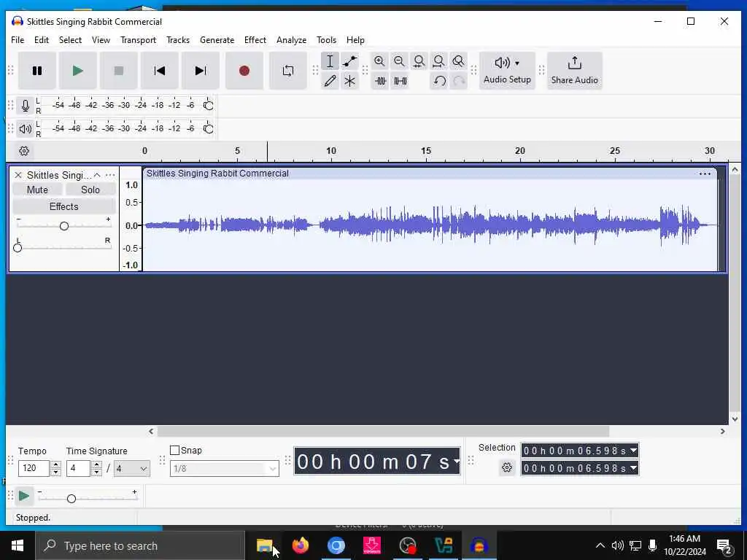Click the playback meter speaker icon
The height and width of the screenshot is (560, 747).
point(26,128)
